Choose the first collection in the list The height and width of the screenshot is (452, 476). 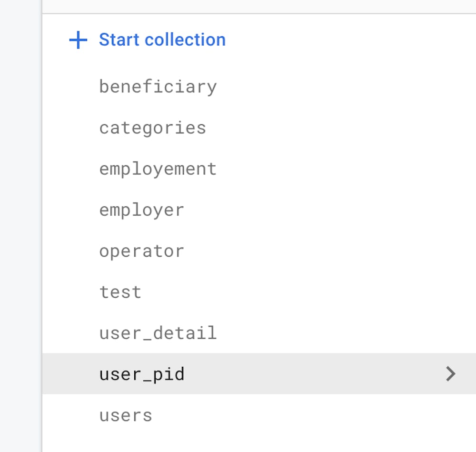tap(158, 87)
